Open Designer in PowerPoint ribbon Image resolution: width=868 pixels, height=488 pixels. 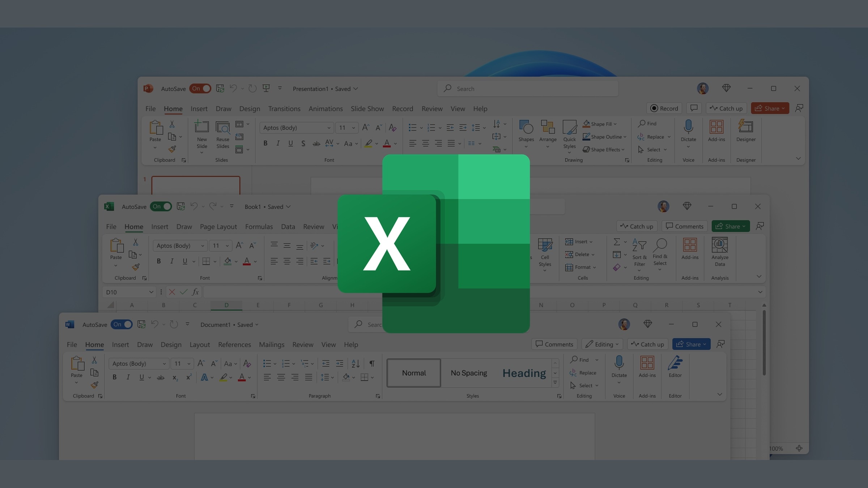(746, 131)
